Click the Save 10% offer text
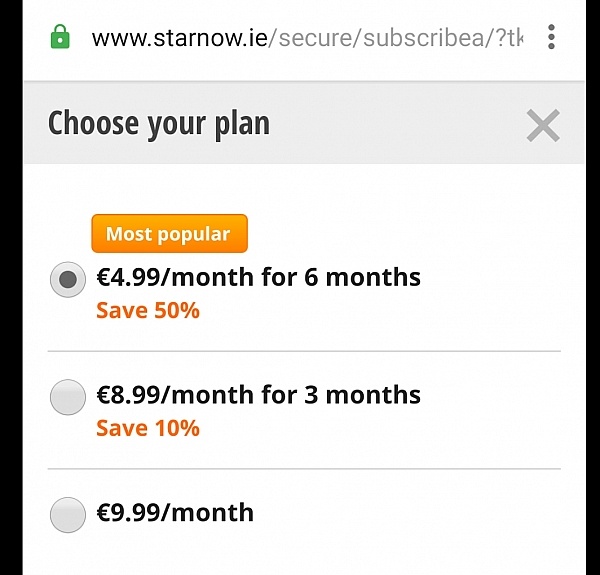This screenshot has height=575, width=600. [148, 428]
